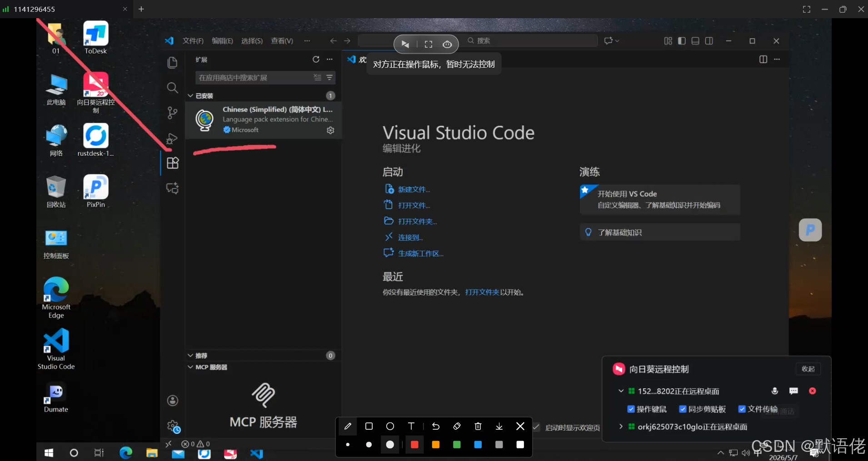Collapse the Sunflower panel with 收起
Viewport: 868px width, 461px height.
click(808, 369)
